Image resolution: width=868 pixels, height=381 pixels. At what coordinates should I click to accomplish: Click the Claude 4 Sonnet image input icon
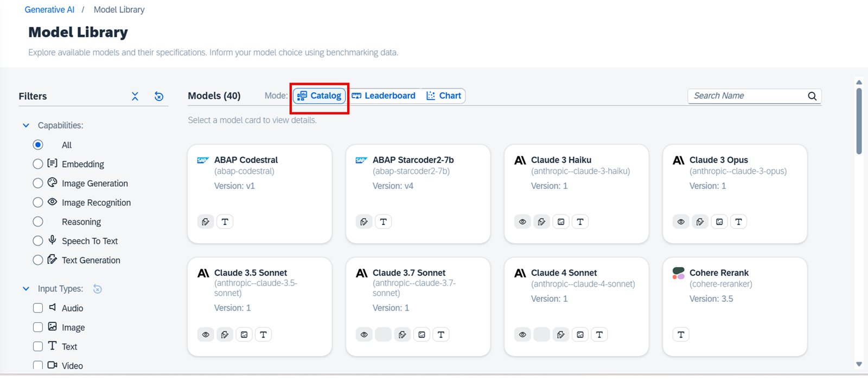tap(580, 334)
